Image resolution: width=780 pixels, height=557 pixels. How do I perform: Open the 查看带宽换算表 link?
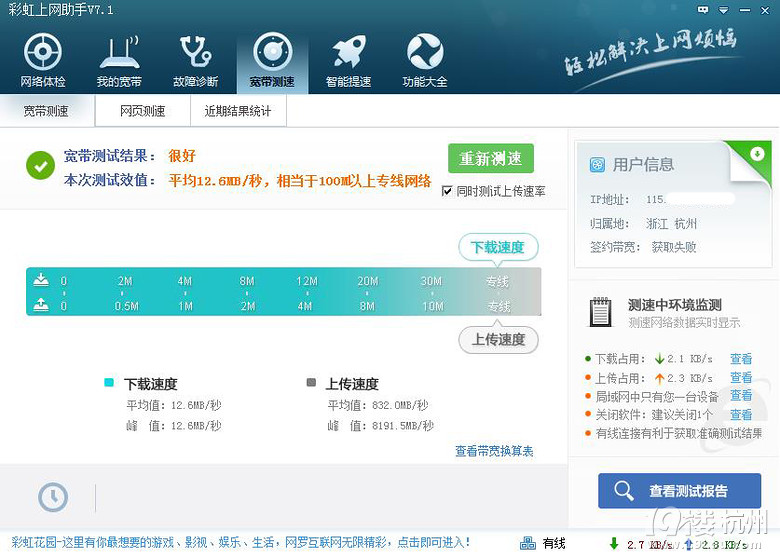(x=494, y=451)
